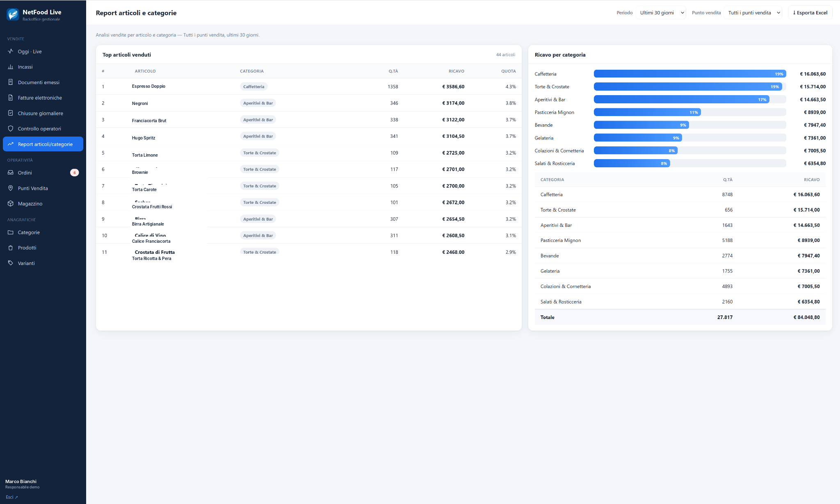Click the Incassi bar chart icon
Viewport: 840px width, 504px height.
(11, 67)
